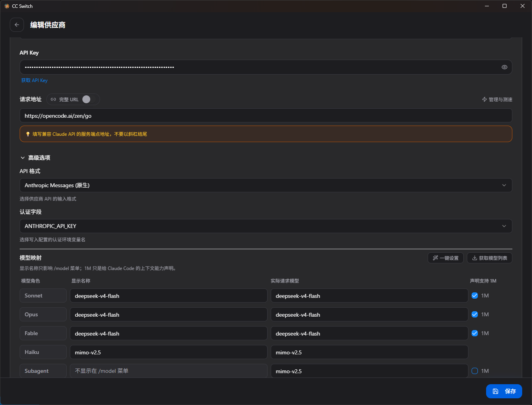Click the 编辑供应商 page title
This screenshot has height=405, width=532.
[48, 25]
